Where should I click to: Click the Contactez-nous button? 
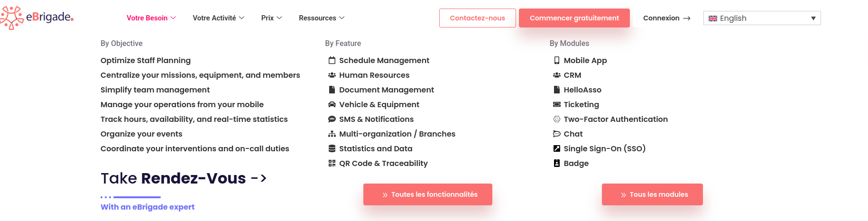coord(477,18)
